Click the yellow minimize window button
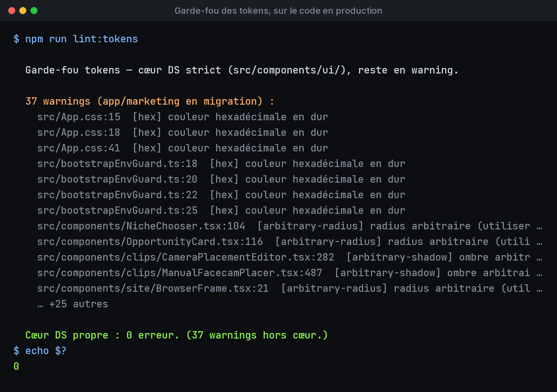This screenshot has width=557, height=392. (x=23, y=11)
